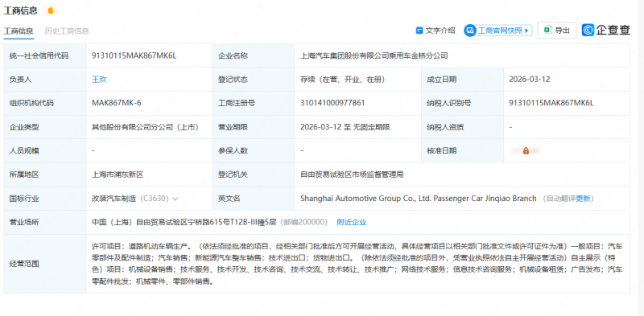Click the 成立日期 value 2026-03-12
644x316 pixels.
pos(529,80)
